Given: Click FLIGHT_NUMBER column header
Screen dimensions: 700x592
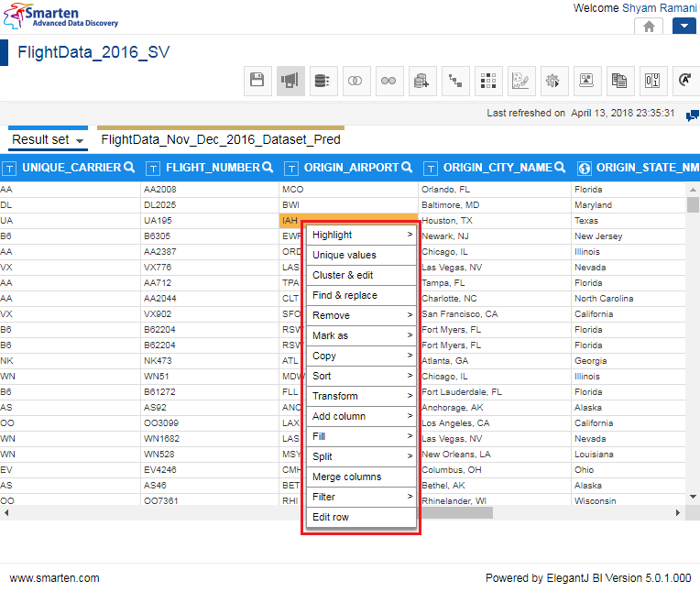Looking at the screenshot, I should (213, 168).
